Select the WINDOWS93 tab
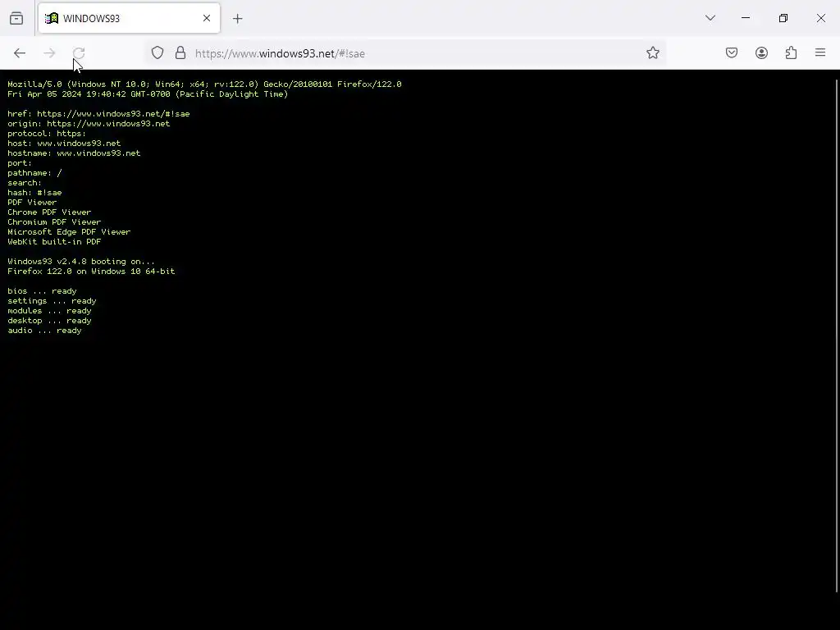Viewport: 840px width, 630px height. pyautogui.click(x=129, y=18)
